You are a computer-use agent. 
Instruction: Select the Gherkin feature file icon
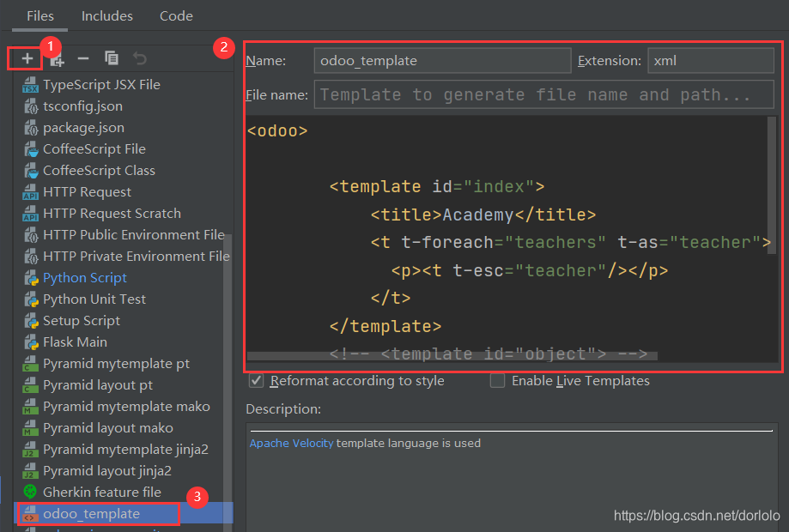tap(30, 491)
